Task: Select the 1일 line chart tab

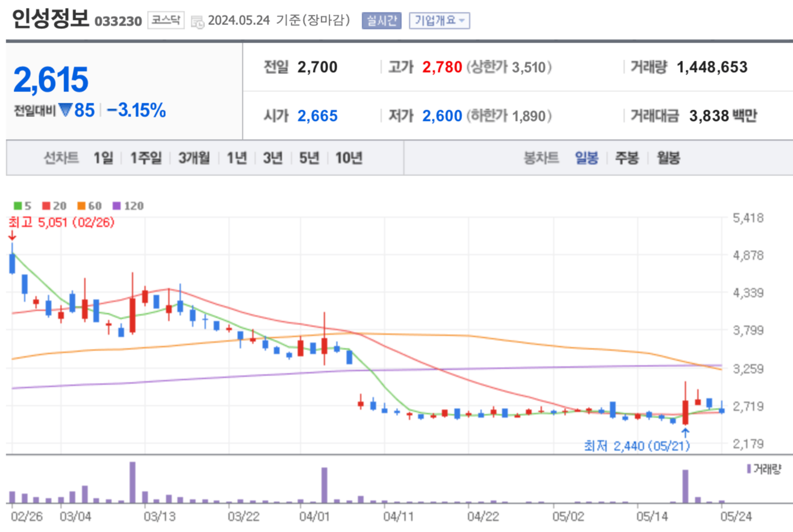Action: coord(103,158)
